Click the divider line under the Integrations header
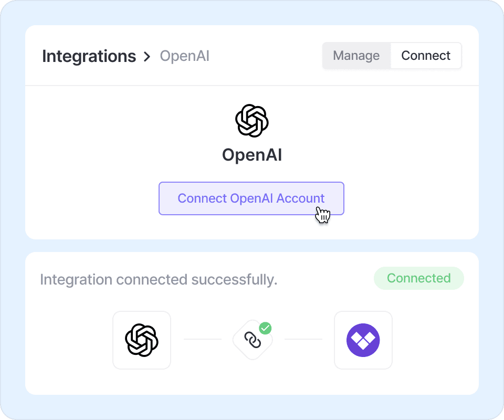Viewport: 504px width, 420px height. tap(252, 86)
